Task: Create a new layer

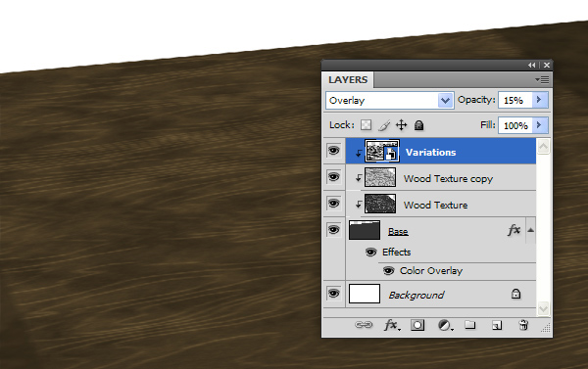Action: click(497, 325)
